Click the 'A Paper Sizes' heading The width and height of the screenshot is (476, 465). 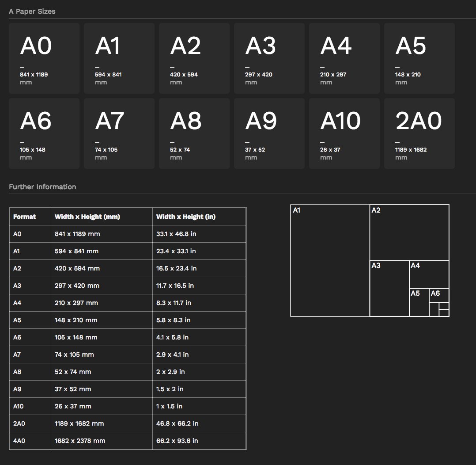pos(32,11)
